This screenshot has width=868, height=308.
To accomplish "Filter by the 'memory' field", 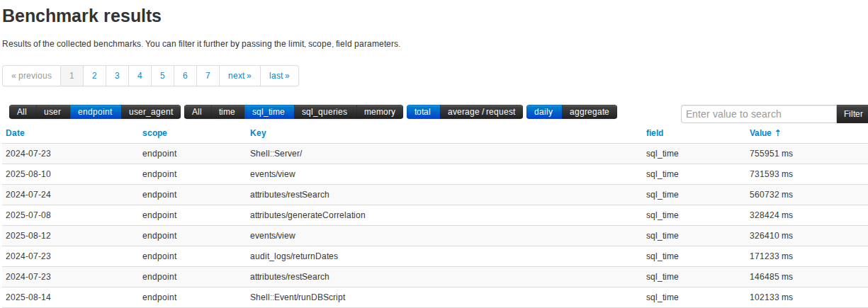I will point(380,112).
